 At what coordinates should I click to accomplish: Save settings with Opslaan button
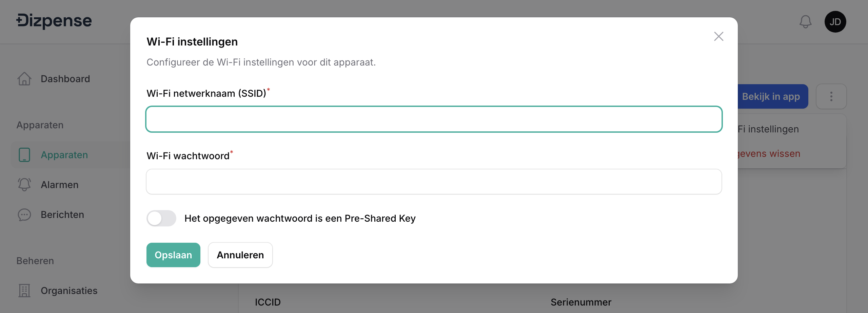173,255
